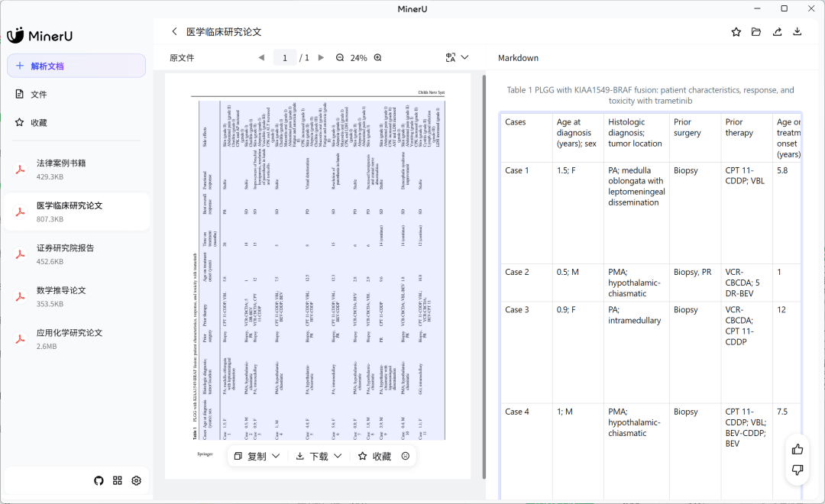The height and width of the screenshot is (504, 825).
Task: Click the grid apps icon in sidebar
Action: [118, 480]
